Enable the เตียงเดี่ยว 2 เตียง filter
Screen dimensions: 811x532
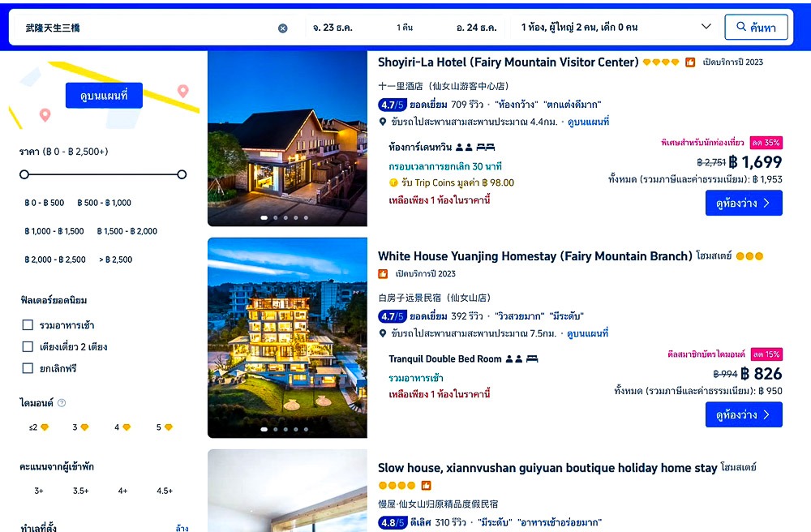28,347
